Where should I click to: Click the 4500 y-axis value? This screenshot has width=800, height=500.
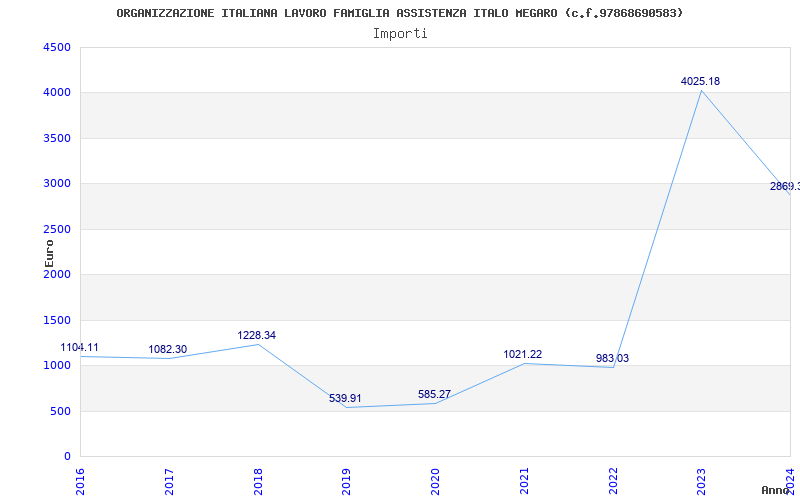coord(57,48)
